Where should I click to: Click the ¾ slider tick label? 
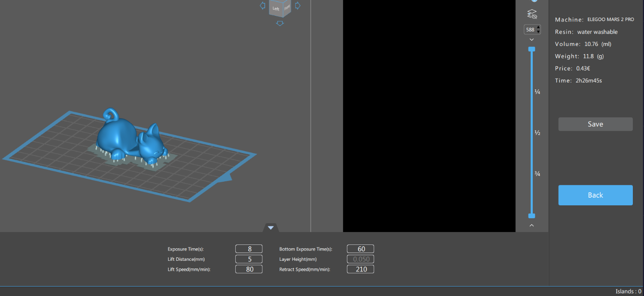click(x=537, y=174)
